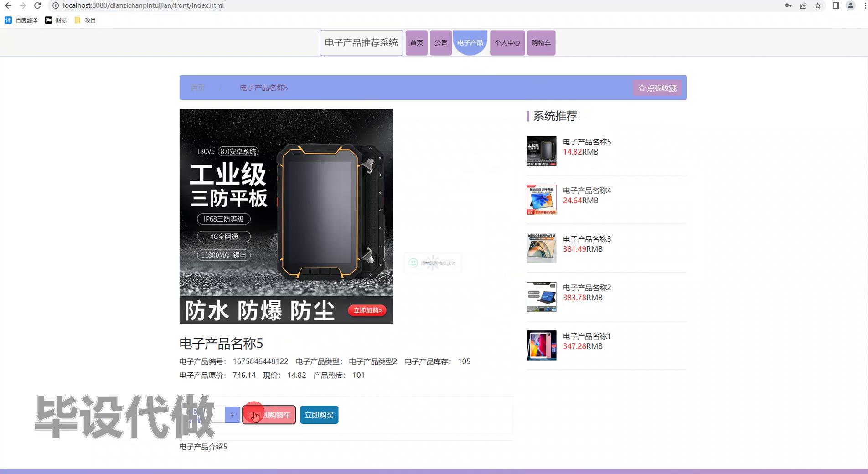Click the 产品热度 value 101
The width and height of the screenshot is (868, 474).
(358, 375)
